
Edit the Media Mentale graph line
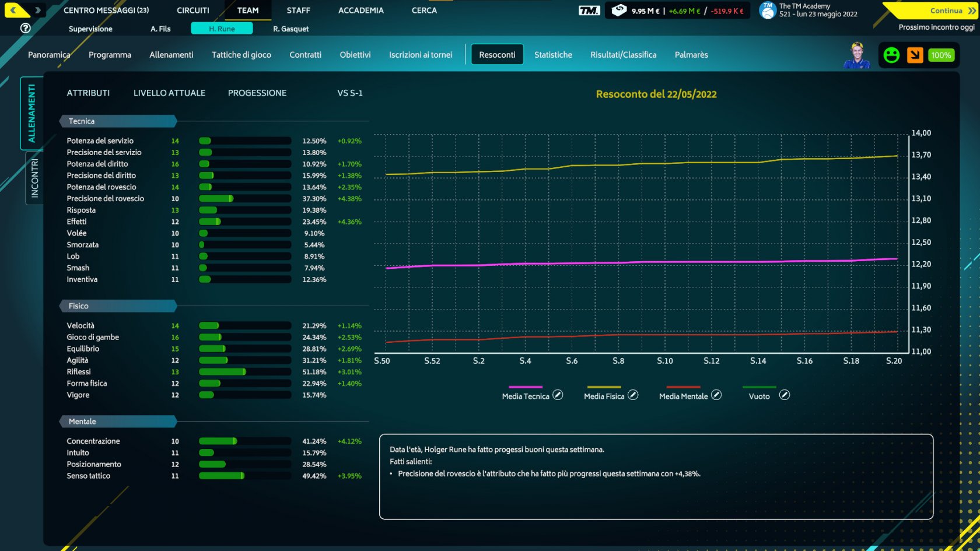716,395
